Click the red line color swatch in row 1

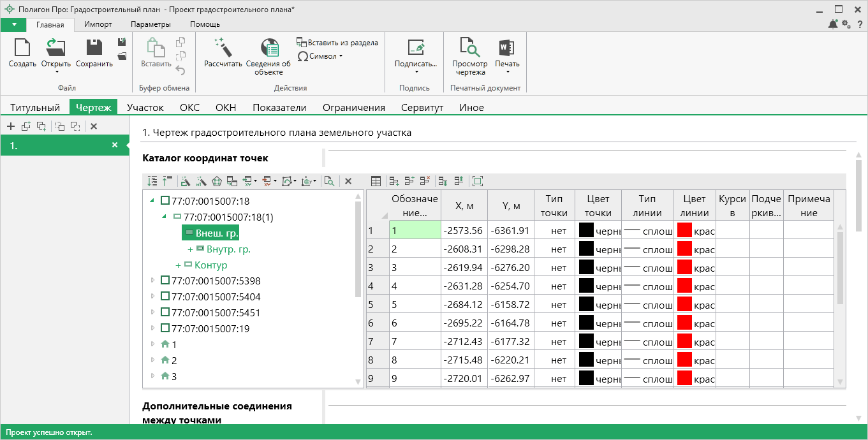(x=685, y=230)
